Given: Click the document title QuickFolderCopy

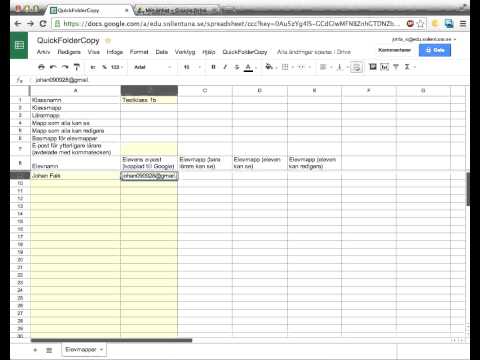Looking at the screenshot, I should 68,40.
